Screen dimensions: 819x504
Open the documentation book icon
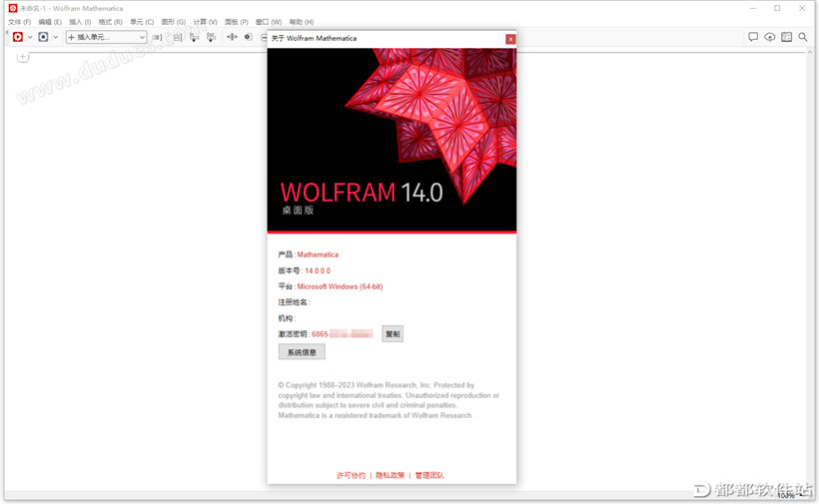click(x=786, y=37)
